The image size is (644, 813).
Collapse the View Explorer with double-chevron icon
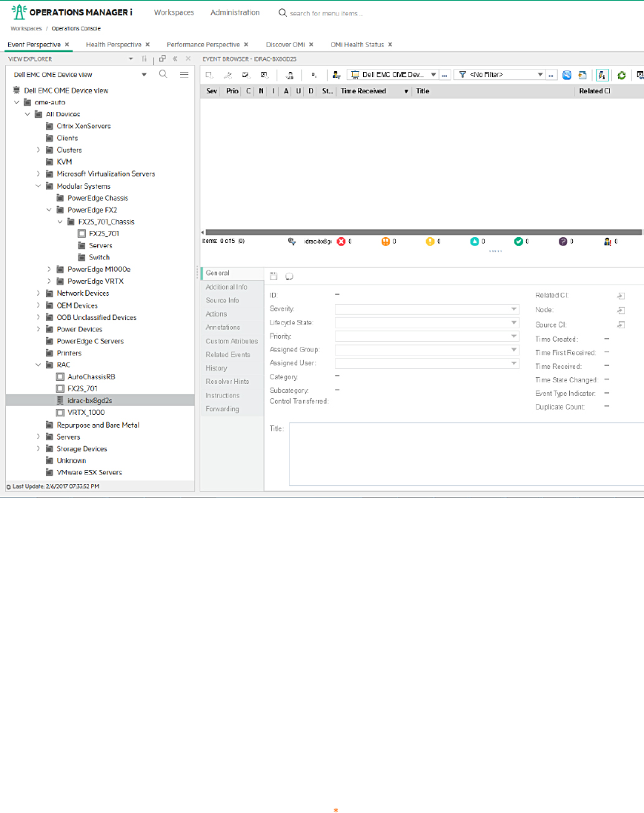coord(175,59)
